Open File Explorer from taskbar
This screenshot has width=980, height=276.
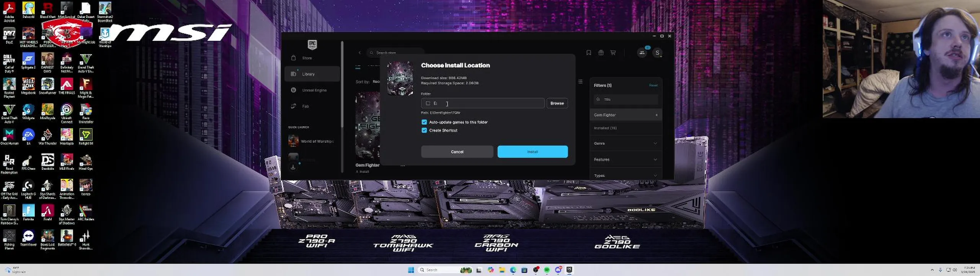pos(502,270)
